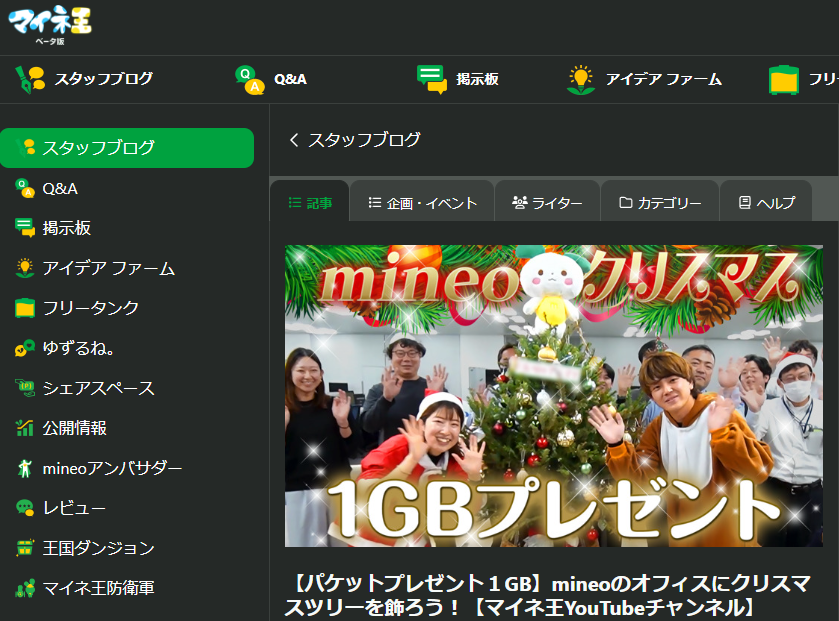
Task: Open アイデア ファーム text link in sidebar
Action: pyautogui.click(x=109, y=268)
